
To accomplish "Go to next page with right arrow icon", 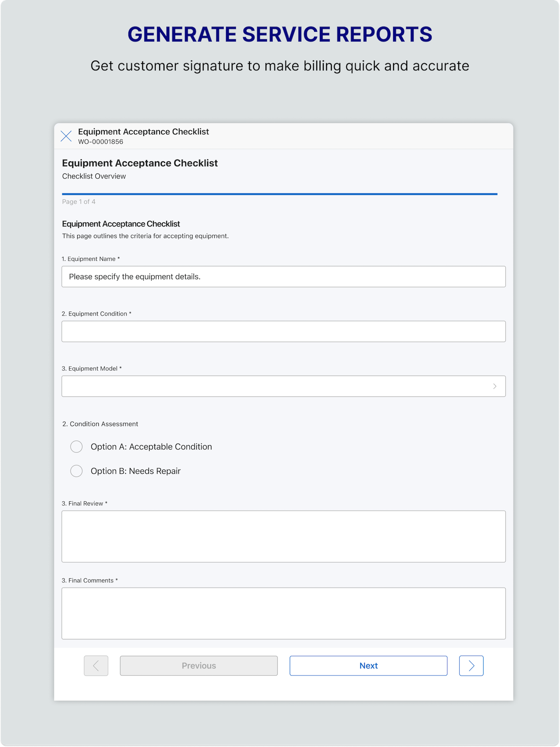I will (471, 666).
